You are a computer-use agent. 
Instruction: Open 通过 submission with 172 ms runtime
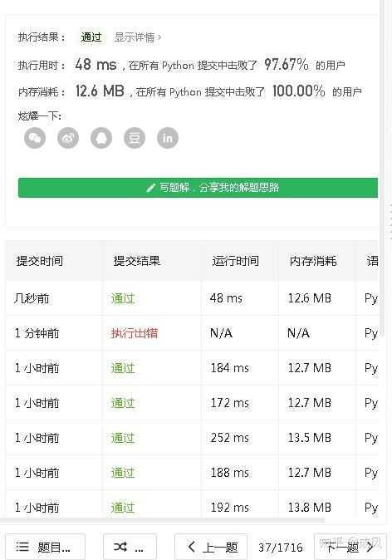(122, 403)
